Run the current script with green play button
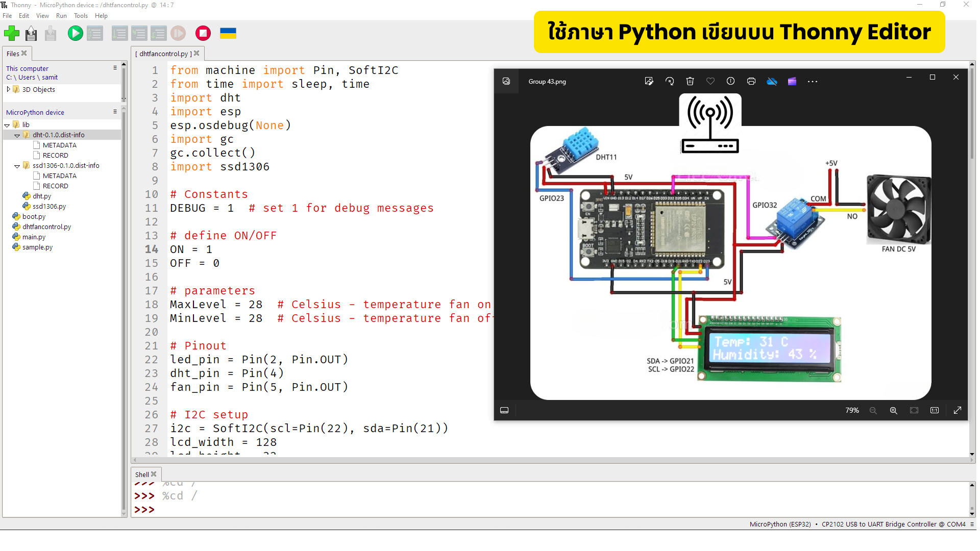Image resolution: width=980 pixels, height=551 pixels. tap(75, 34)
